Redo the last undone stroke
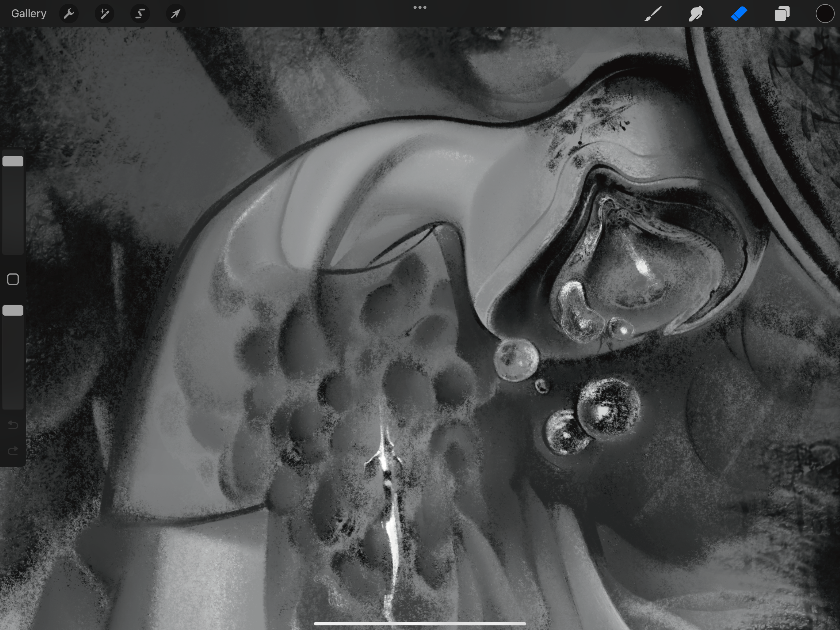Viewport: 840px width, 630px height. (x=13, y=451)
